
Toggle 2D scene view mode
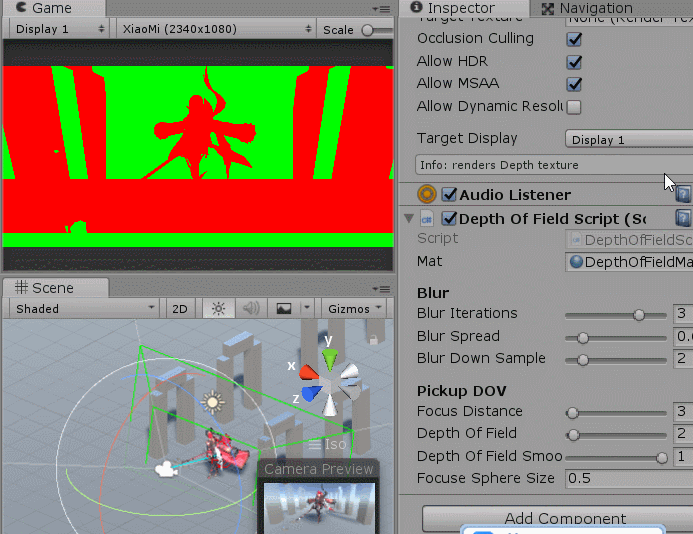[x=179, y=308]
